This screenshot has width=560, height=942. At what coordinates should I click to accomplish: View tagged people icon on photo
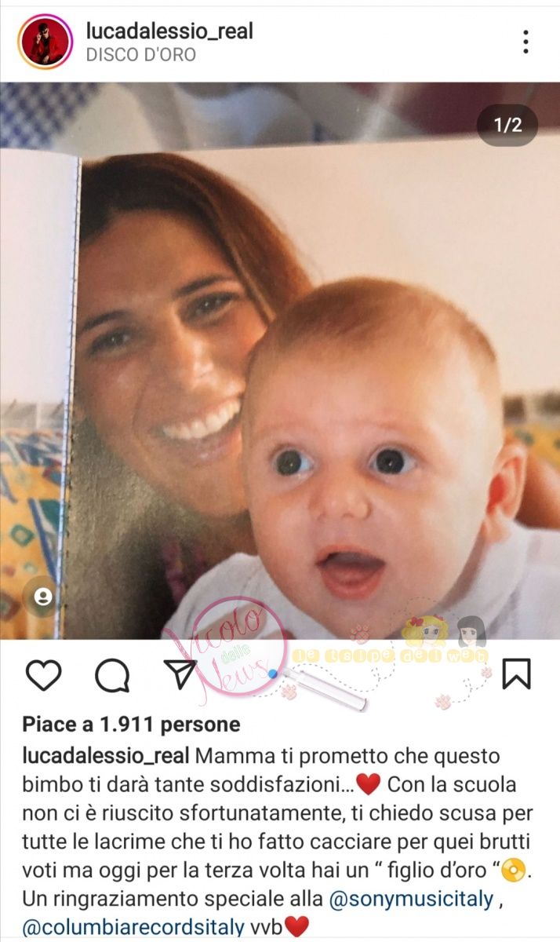[44, 597]
